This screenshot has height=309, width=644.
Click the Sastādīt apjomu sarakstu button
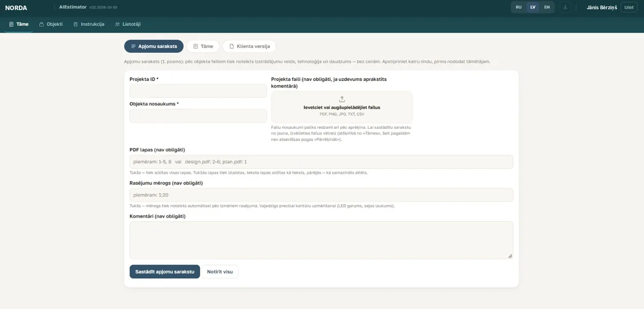tap(165, 271)
